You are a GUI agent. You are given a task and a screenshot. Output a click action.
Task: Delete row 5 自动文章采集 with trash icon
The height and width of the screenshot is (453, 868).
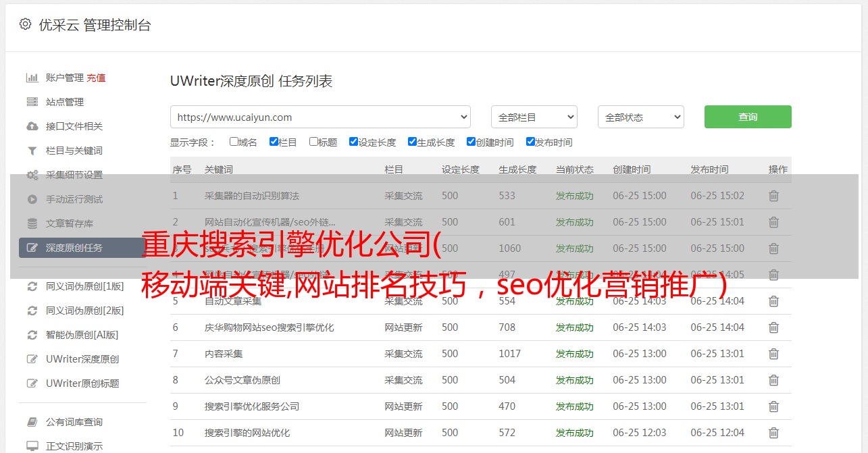tap(774, 301)
